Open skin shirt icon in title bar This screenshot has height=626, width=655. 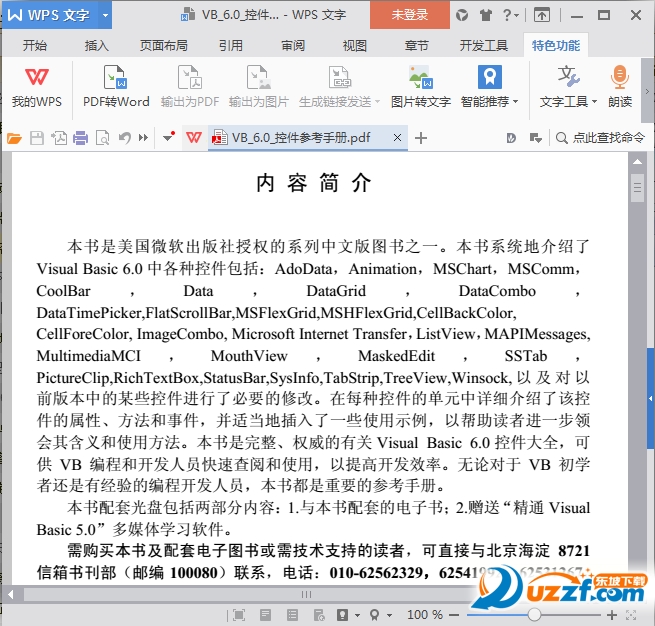[485, 15]
